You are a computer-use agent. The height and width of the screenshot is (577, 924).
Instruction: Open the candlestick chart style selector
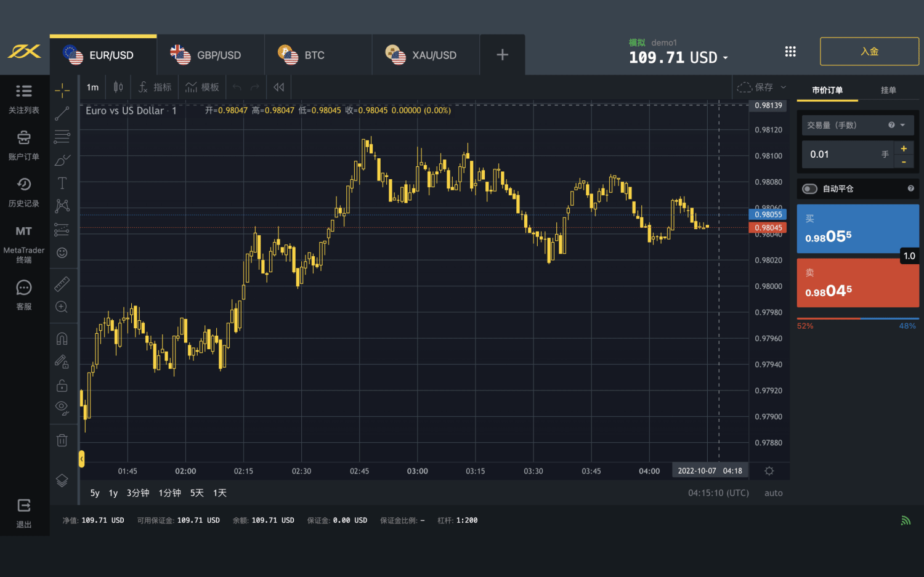118,87
